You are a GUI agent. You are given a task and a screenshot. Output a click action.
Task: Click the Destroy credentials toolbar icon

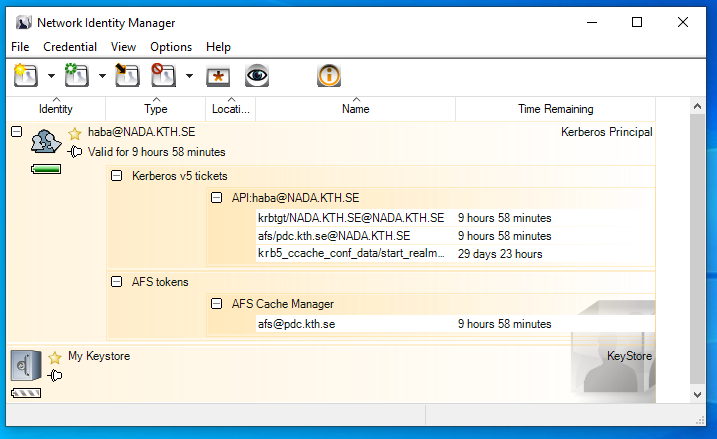click(163, 75)
